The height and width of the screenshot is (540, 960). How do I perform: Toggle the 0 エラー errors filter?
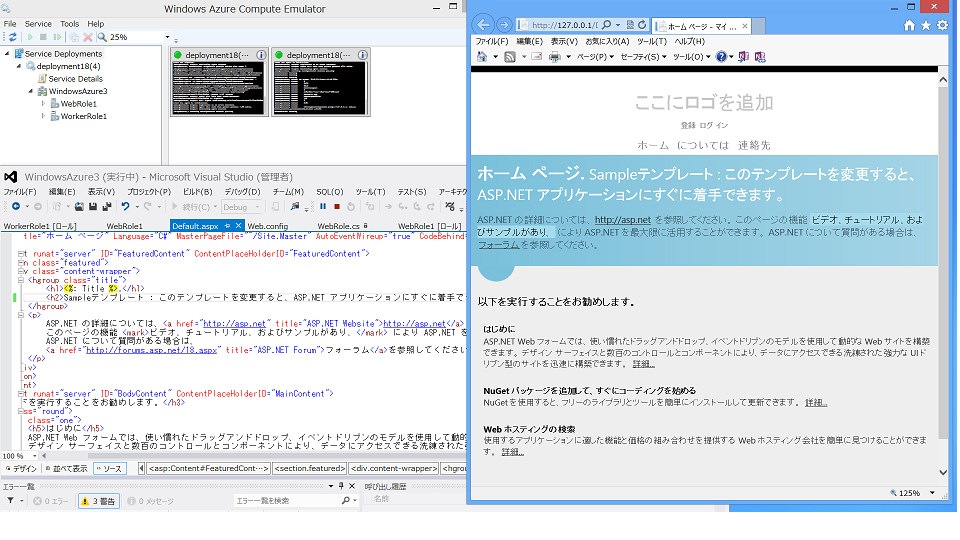(x=50, y=501)
